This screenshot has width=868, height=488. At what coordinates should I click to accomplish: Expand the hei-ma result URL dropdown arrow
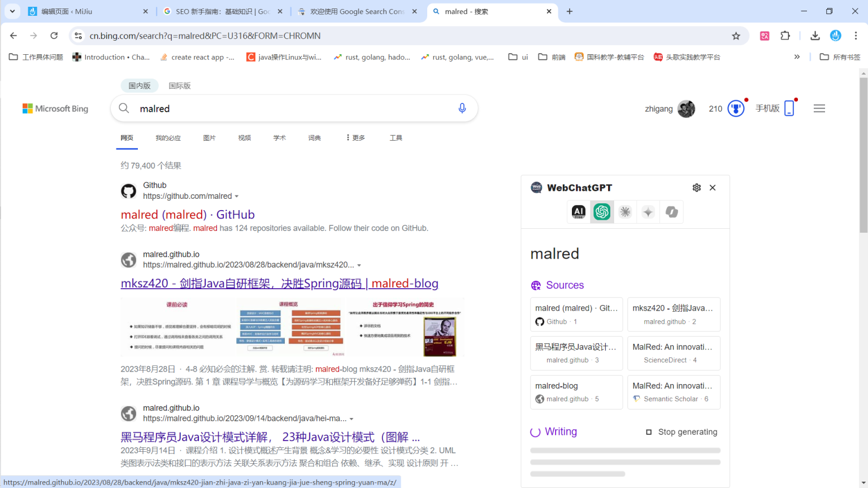pyautogui.click(x=351, y=419)
